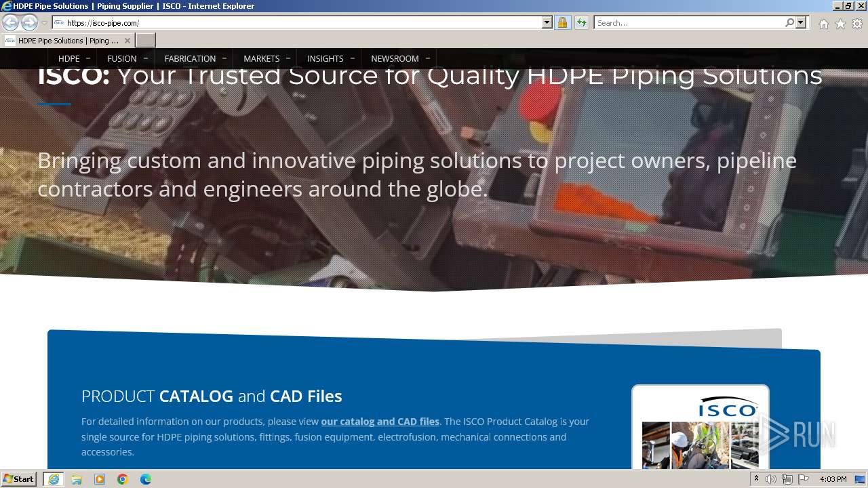The width and height of the screenshot is (868, 488).
Task: Open the Windows Start button
Action: 19,479
